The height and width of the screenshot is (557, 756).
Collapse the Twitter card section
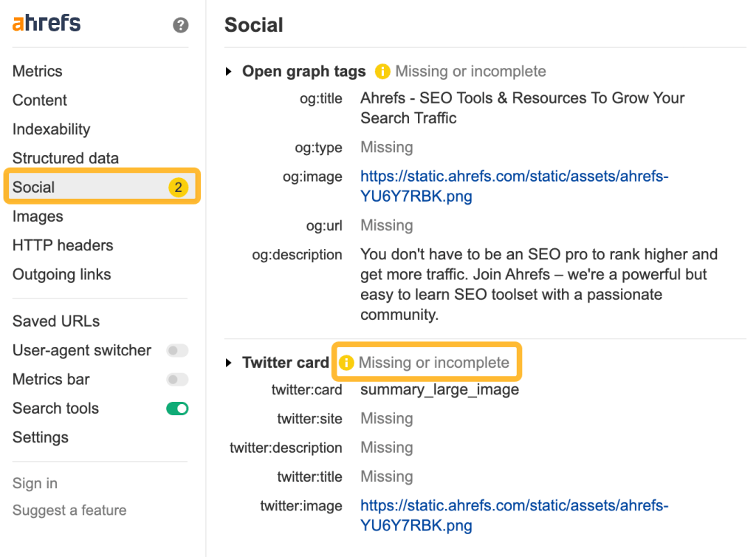pyautogui.click(x=229, y=362)
